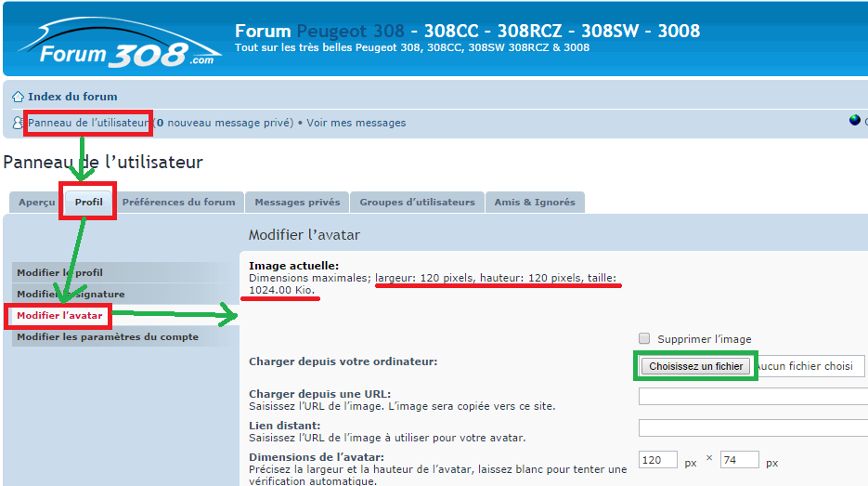This screenshot has width=868, height=486.
Task: Click the Forum 308 logo
Action: coord(116,45)
